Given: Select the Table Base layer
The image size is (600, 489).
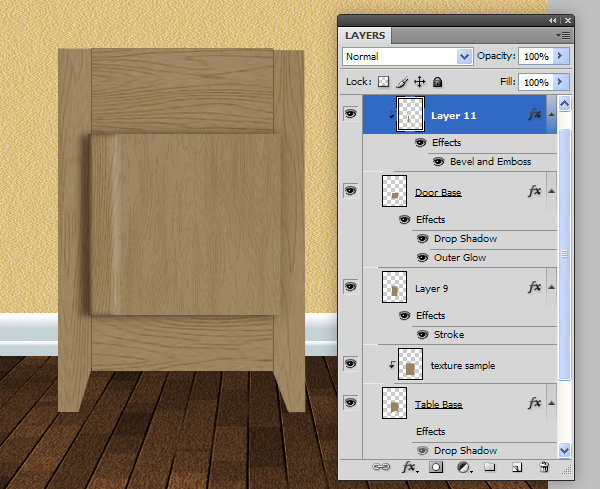Looking at the screenshot, I should point(438,404).
